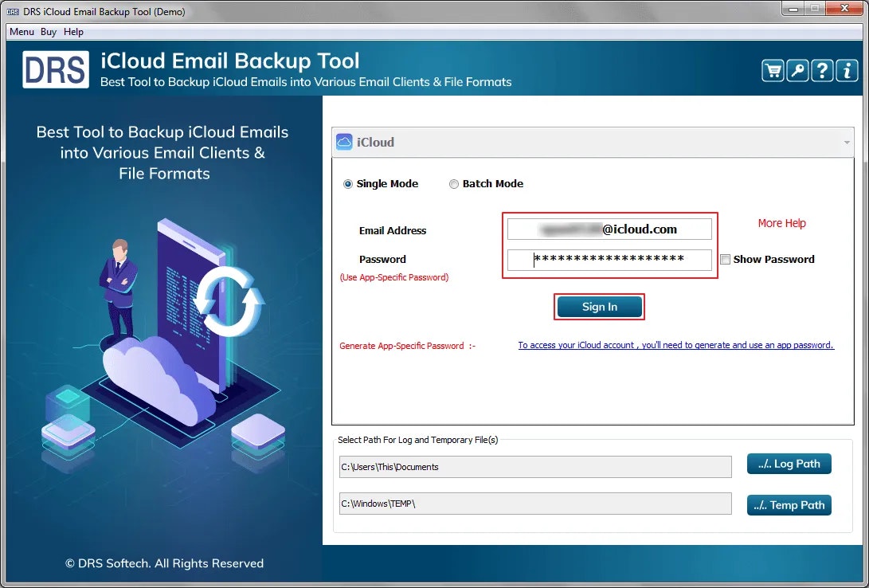Click the question mark help icon
The image size is (869, 588).
tap(822, 71)
